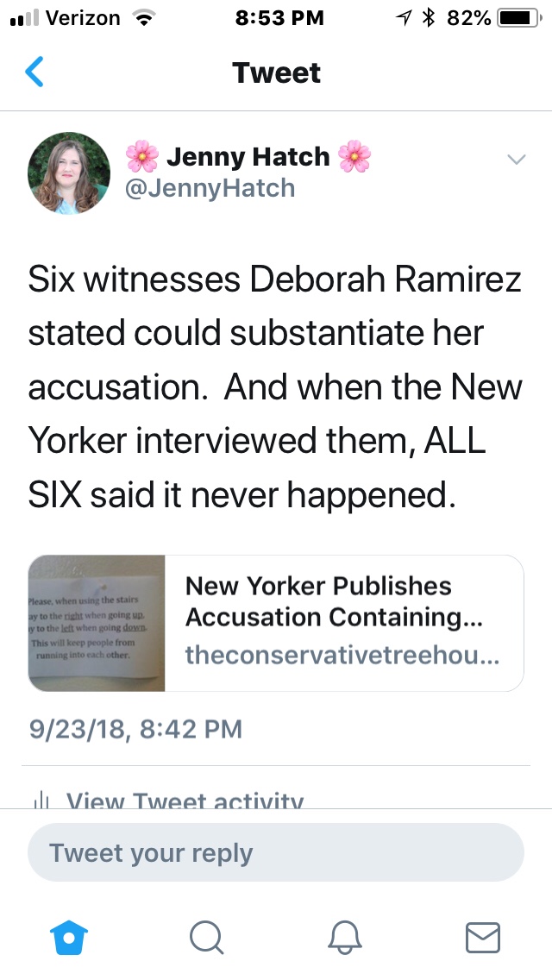
Task: Tap the theconservativetreehouse domain link
Action: click(x=342, y=655)
